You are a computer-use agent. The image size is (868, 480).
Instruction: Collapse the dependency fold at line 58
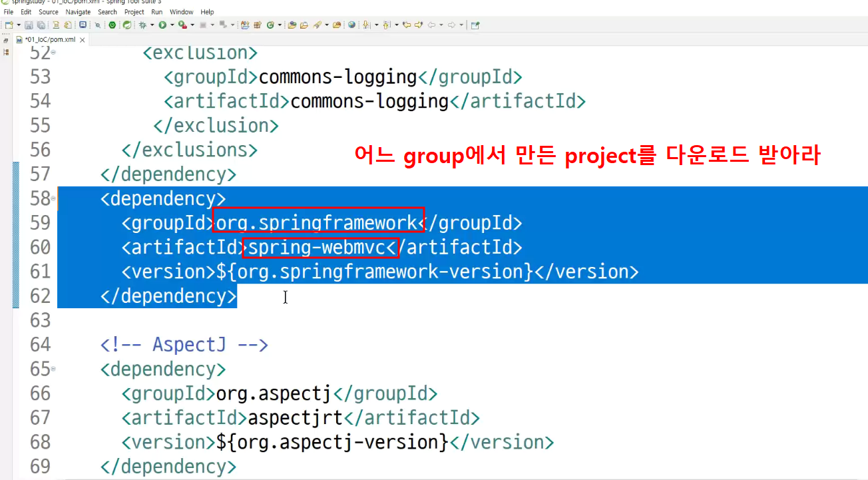(x=53, y=198)
